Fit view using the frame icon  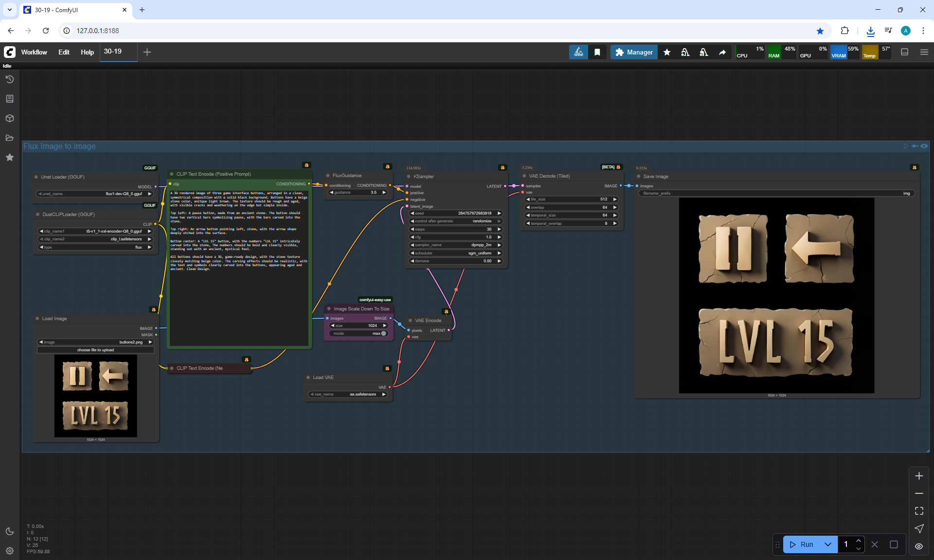pyautogui.click(x=919, y=511)
